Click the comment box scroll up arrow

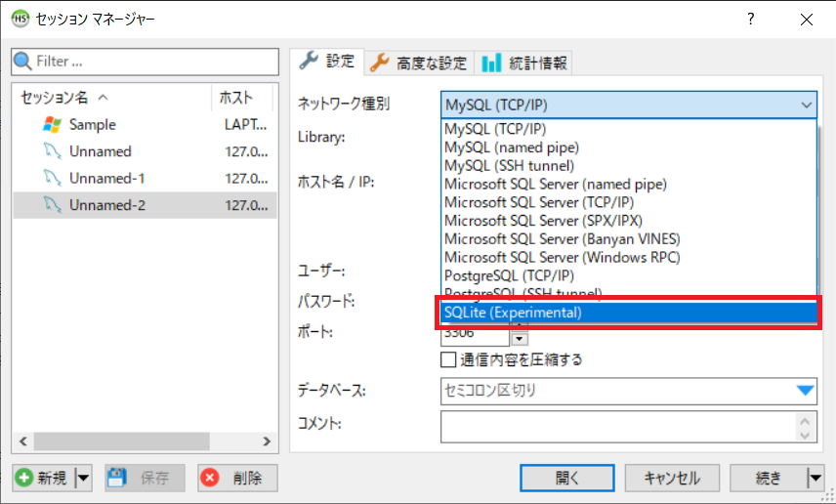(x=805, y=421)
